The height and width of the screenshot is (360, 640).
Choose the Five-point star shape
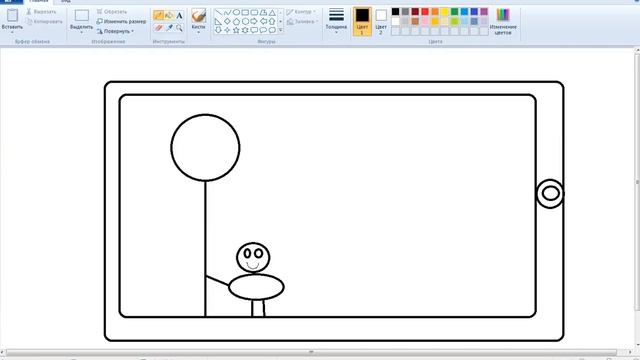point(236,30)
